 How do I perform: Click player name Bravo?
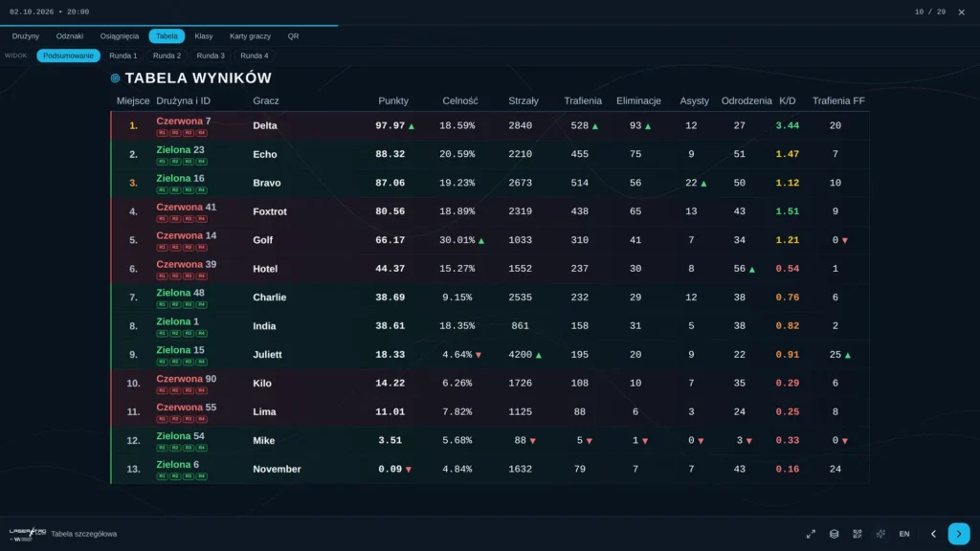click(x=267, y=183)
